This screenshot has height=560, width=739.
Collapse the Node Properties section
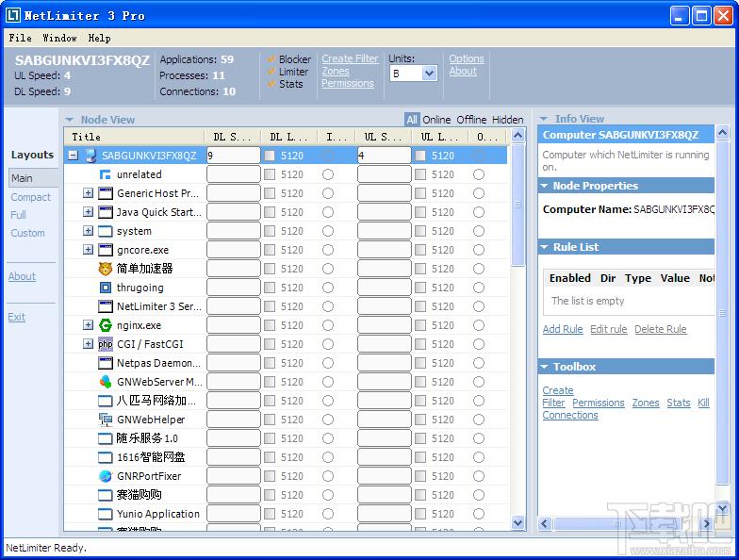pos(545,186)
